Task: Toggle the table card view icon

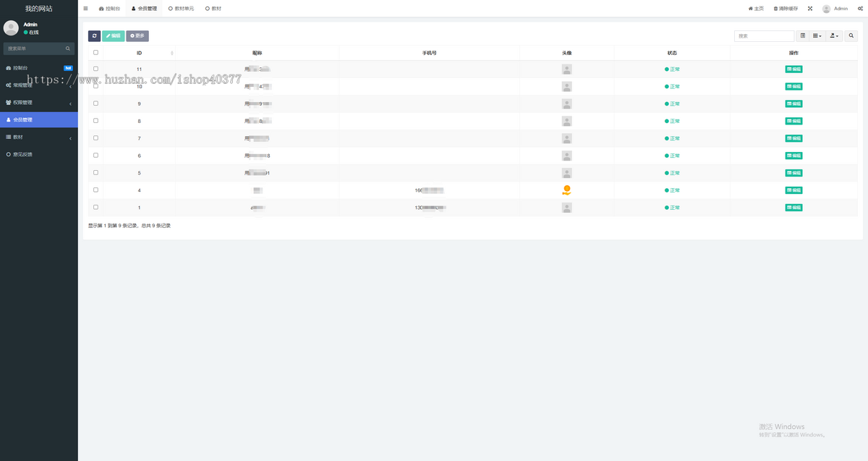Action: tap(803, 35)
